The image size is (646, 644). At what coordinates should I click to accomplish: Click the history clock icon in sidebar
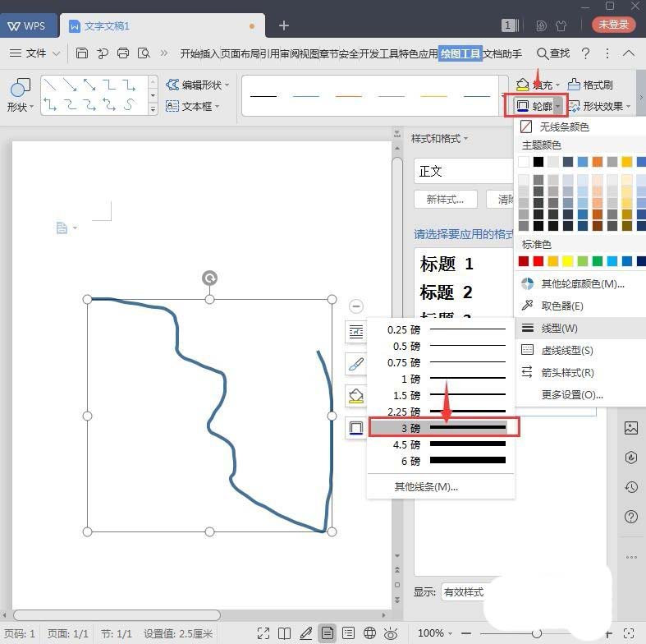(630, 487)
